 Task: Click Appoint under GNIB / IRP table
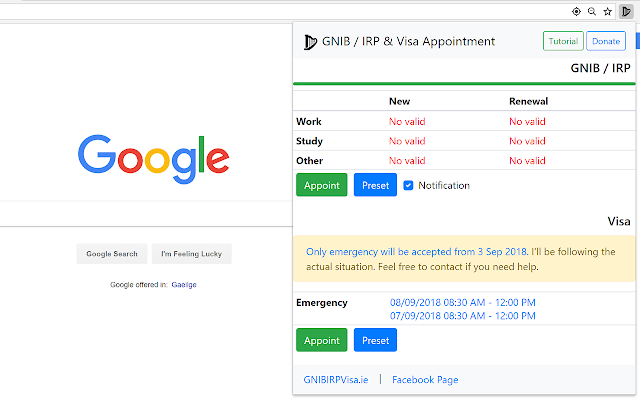tap(322, 185)
